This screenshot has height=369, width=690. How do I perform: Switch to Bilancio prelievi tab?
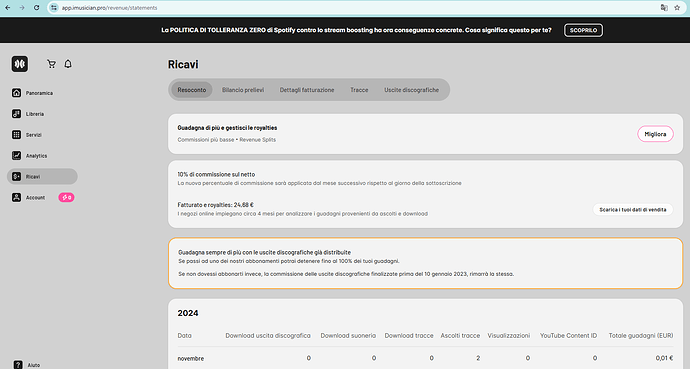tap(243, 90)
